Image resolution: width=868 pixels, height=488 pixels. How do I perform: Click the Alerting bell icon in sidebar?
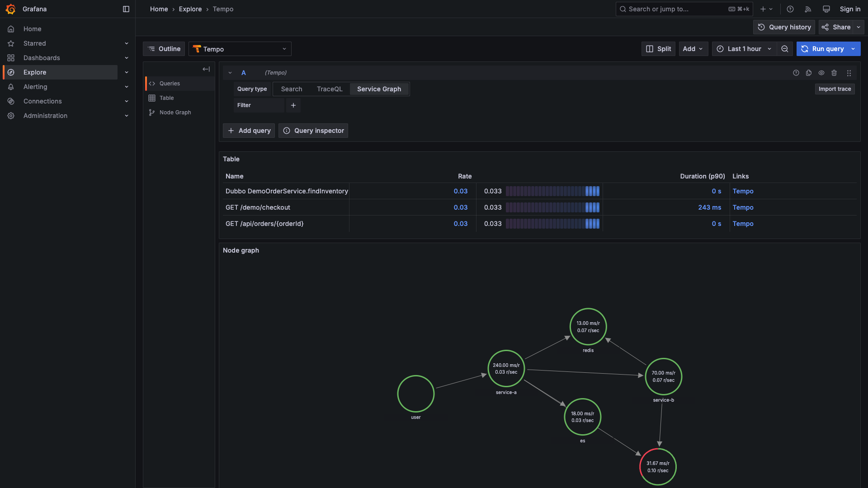11,87
